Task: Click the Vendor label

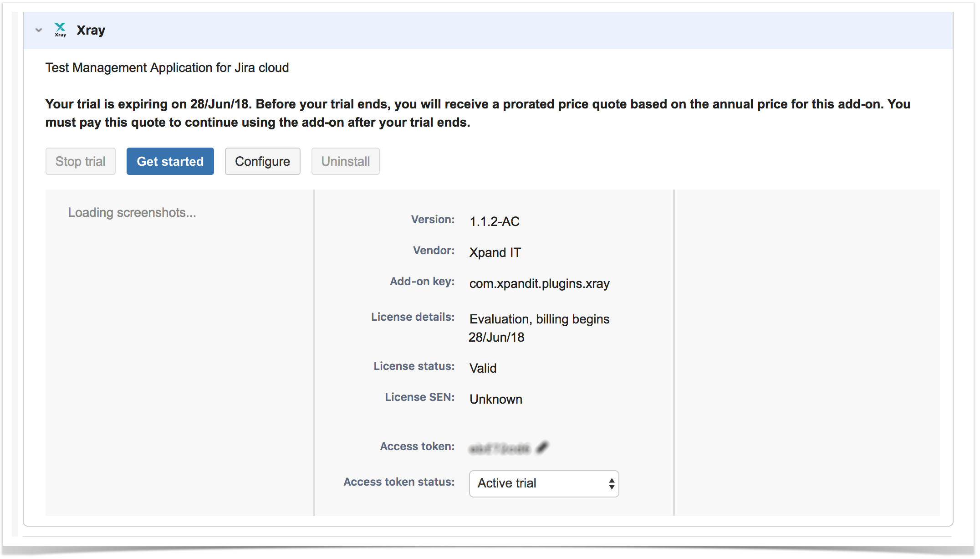Action: [434, 251]
